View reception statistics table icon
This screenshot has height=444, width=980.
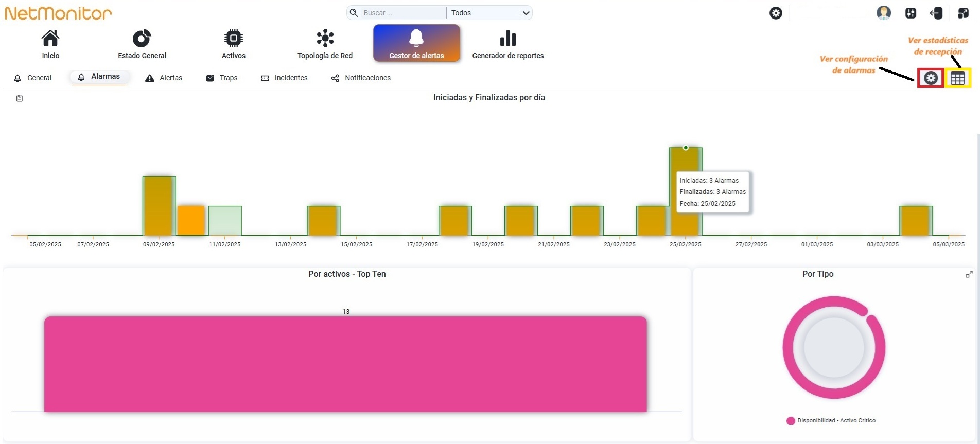[957, 78]
